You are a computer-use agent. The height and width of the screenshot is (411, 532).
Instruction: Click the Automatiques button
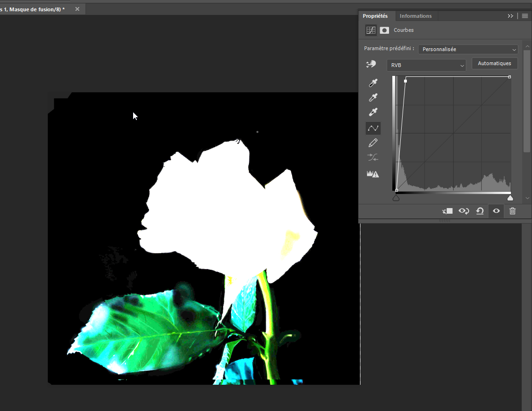click(495, 63)
